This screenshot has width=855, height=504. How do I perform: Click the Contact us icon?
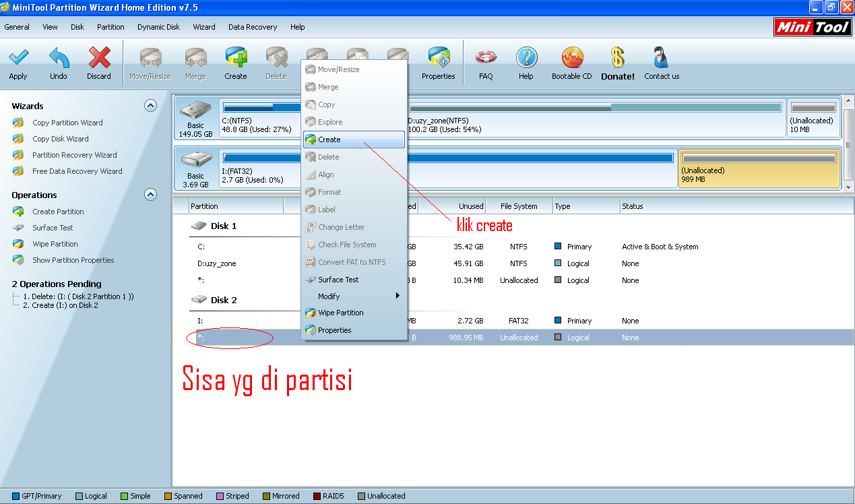(662, 58)
